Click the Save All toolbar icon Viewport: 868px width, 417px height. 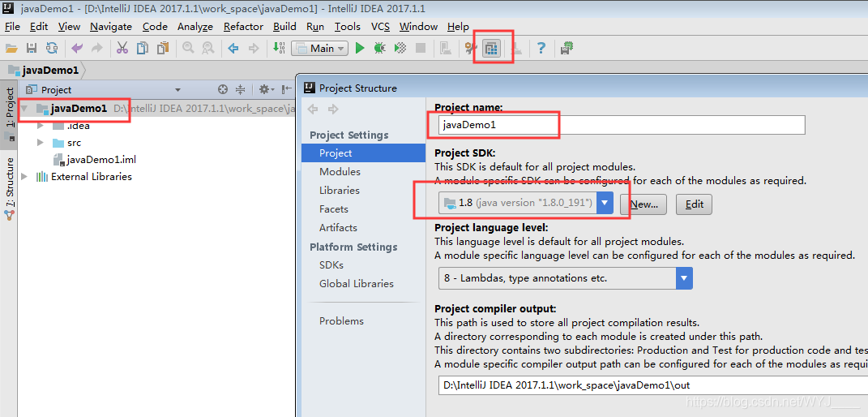point(32,49)
